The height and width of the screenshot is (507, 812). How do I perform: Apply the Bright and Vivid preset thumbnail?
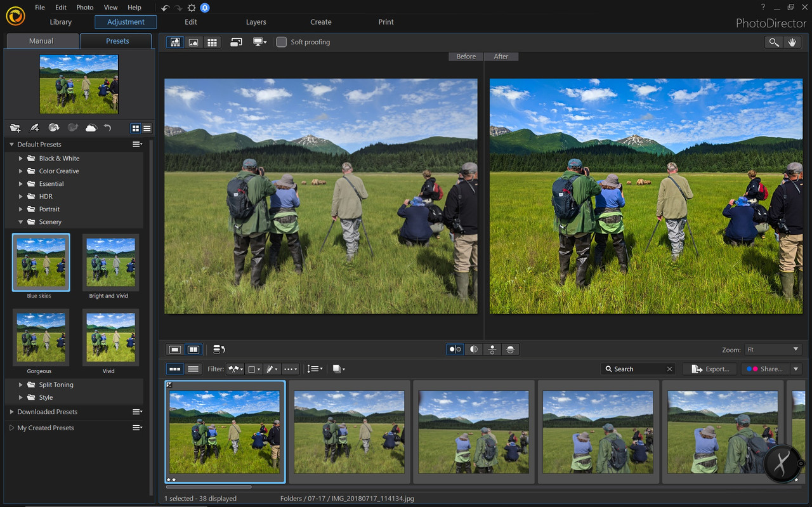pos(110,262)
